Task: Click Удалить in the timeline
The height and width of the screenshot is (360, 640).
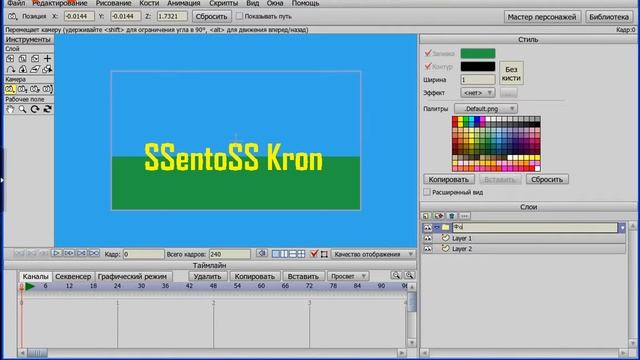Action: click(207, 276)
